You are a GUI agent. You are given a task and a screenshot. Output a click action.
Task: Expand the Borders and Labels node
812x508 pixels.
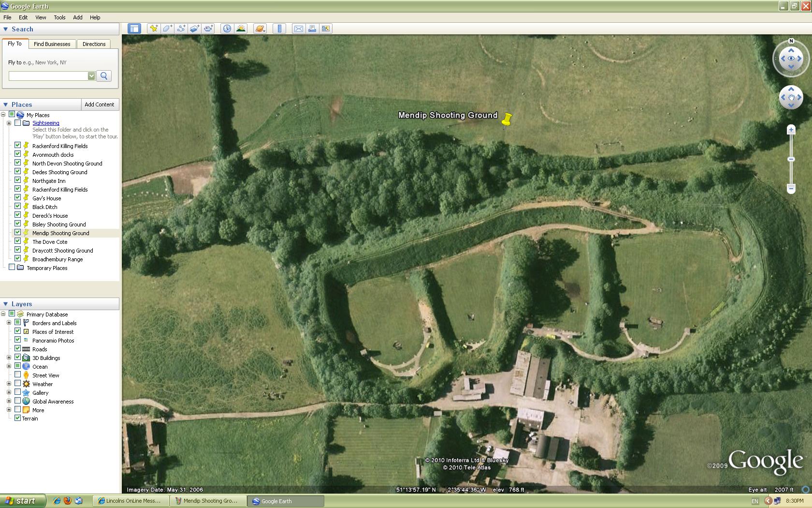click(x=9, y=323)
